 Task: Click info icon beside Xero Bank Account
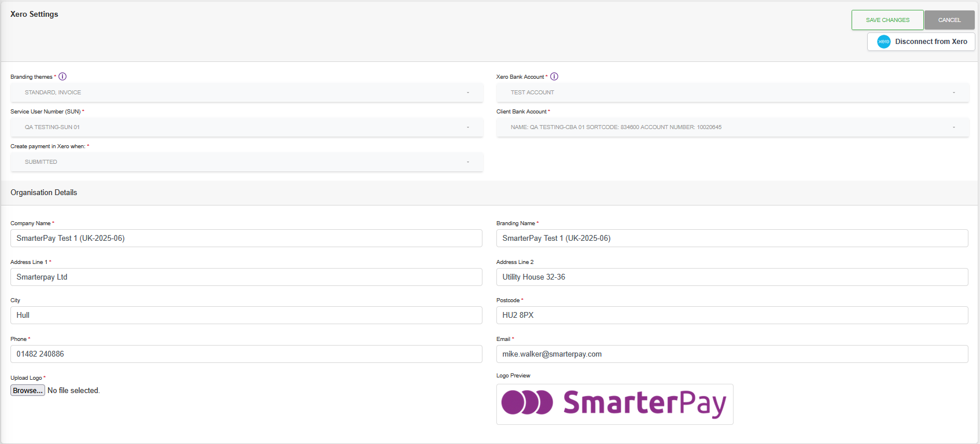(x=554, y=76)
